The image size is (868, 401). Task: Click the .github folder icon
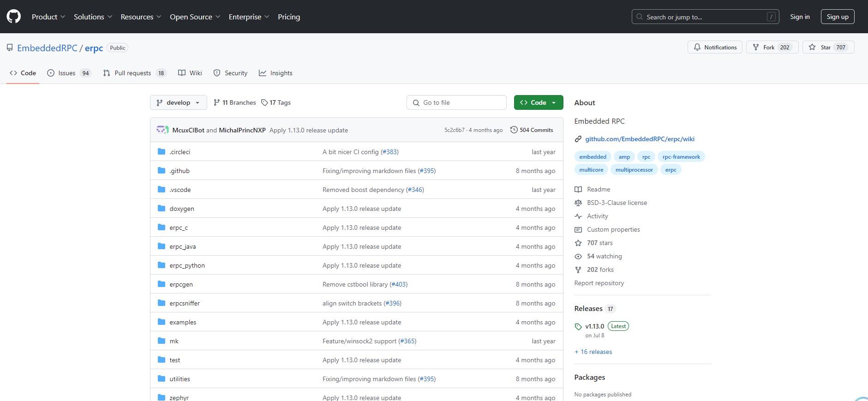162,170
